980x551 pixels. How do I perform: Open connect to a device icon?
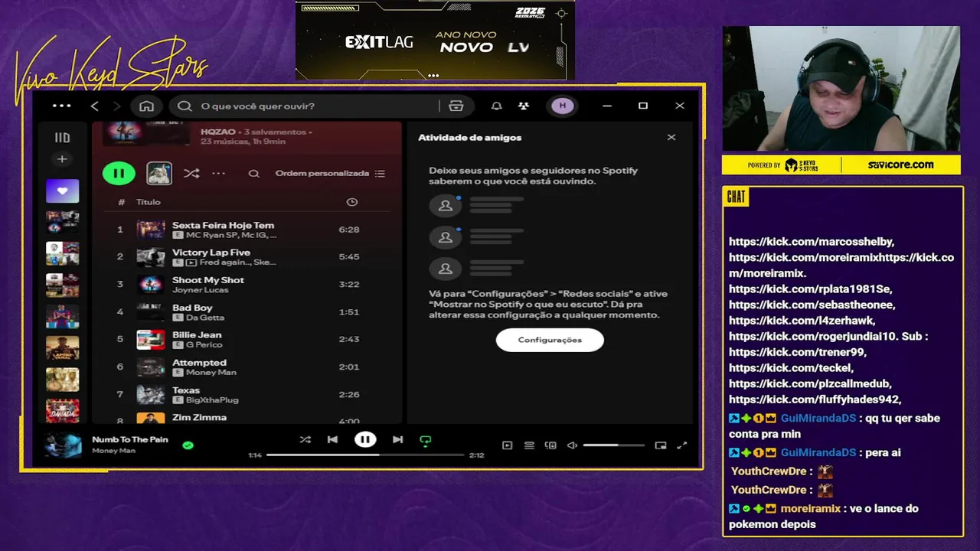pos(550,445)
